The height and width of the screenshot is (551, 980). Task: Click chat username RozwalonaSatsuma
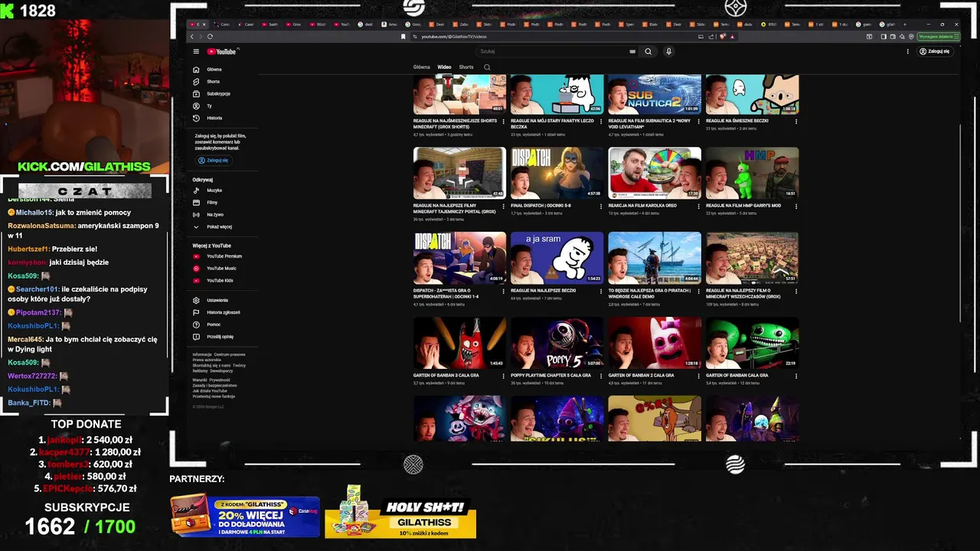pyautogui.click(x=41, y=226)
